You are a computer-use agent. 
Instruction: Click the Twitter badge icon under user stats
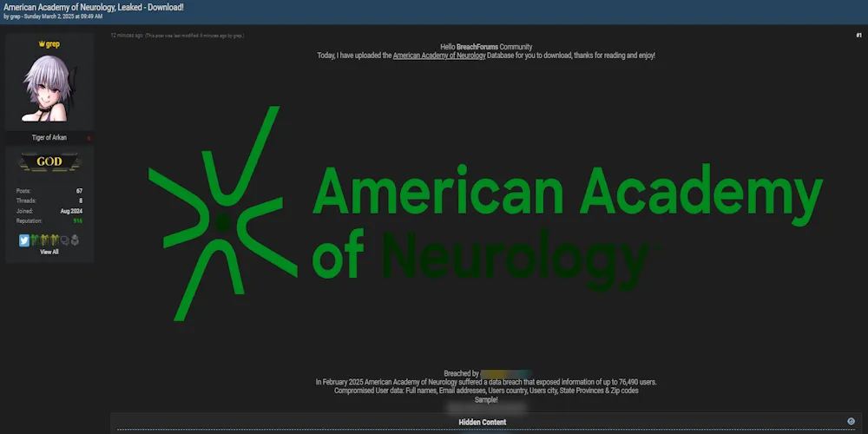[23, 240]
